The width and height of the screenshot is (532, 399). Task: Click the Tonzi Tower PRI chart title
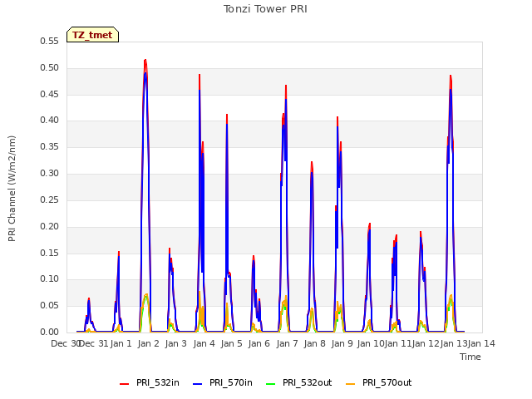265,9
